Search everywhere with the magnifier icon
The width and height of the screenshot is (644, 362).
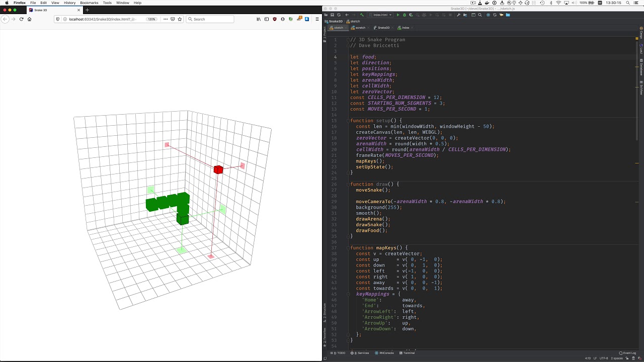point(480,15)
